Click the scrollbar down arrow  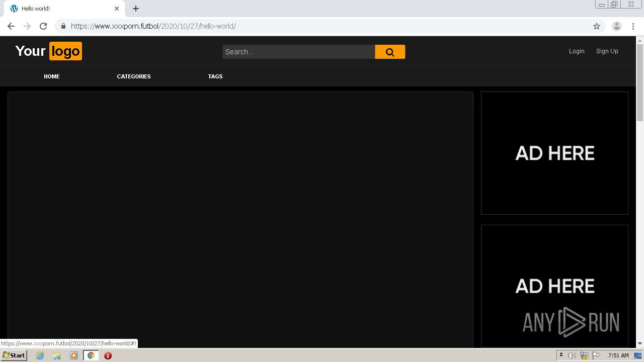pyautogui.click(x=640, y=343)
